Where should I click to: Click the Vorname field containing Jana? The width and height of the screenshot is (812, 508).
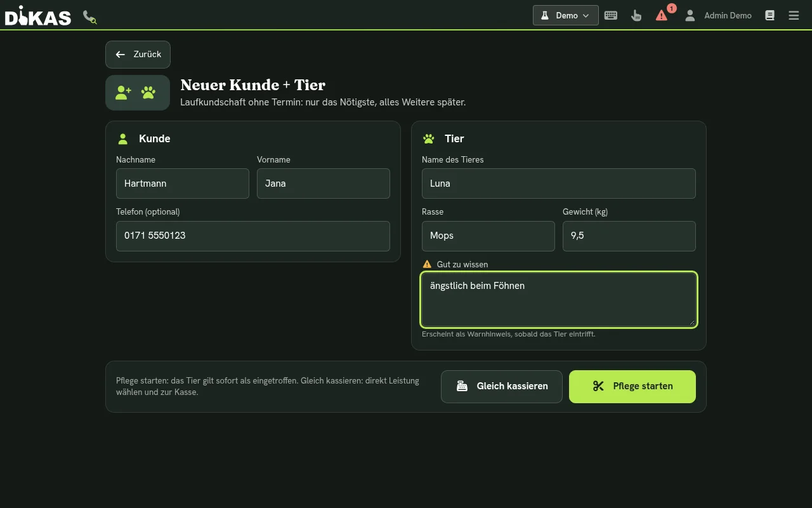tap(324, 184)
